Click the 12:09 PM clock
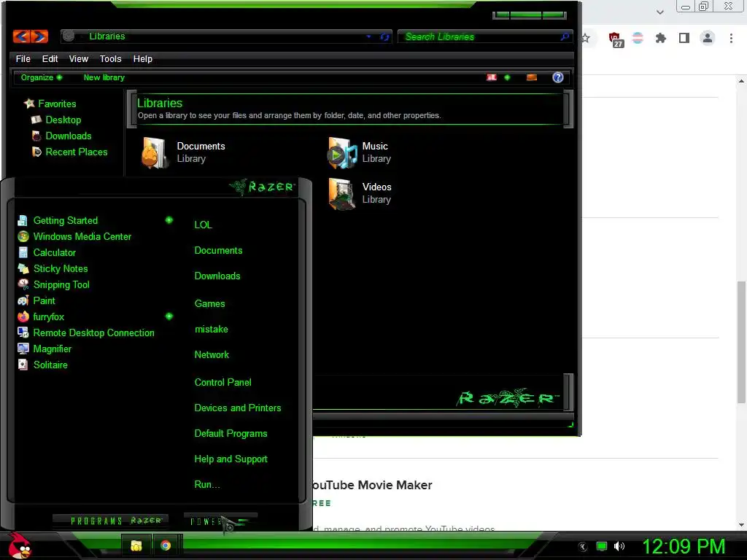Viewport: 747px width, 560px height. [x=684, y=547]
